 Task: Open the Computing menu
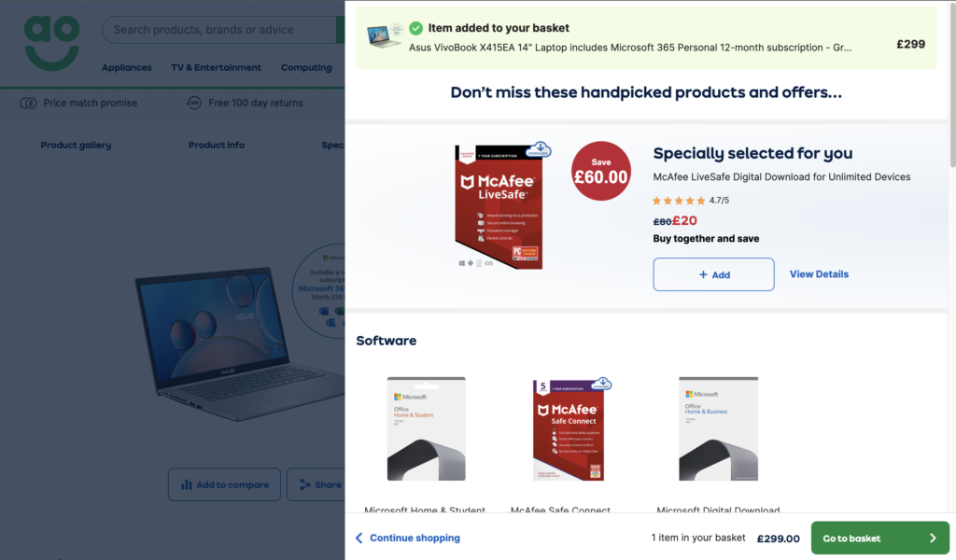coord(306,67)
